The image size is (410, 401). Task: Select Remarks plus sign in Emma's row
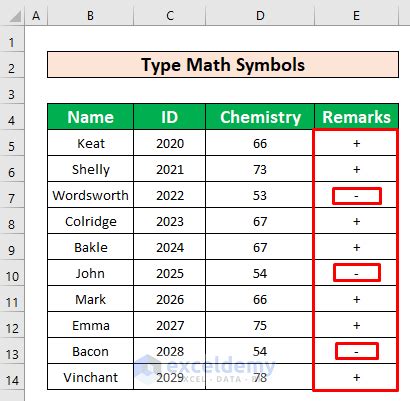coord(356,325)
